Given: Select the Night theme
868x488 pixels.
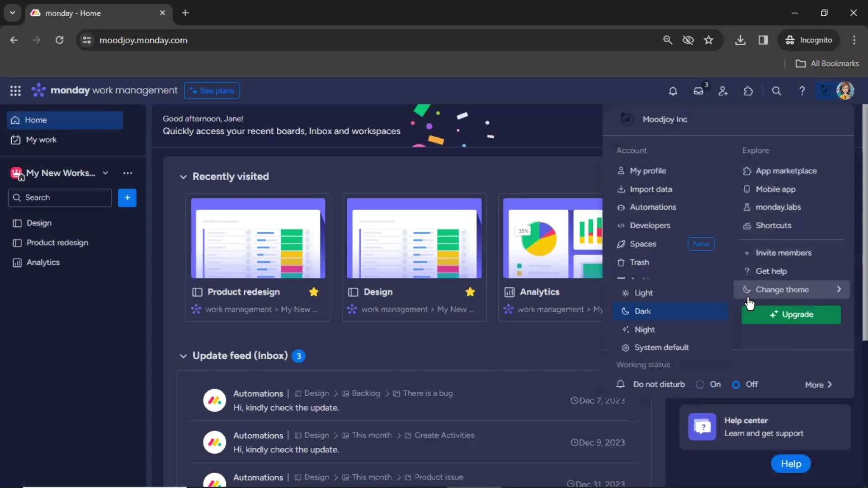Looking at the screenshot, I should point(670,330).
